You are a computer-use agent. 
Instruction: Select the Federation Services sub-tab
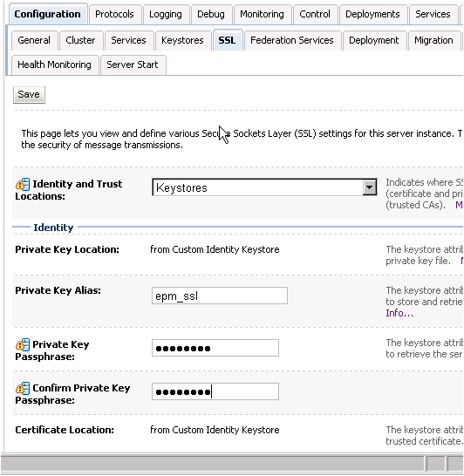click(x=292, y=40)
